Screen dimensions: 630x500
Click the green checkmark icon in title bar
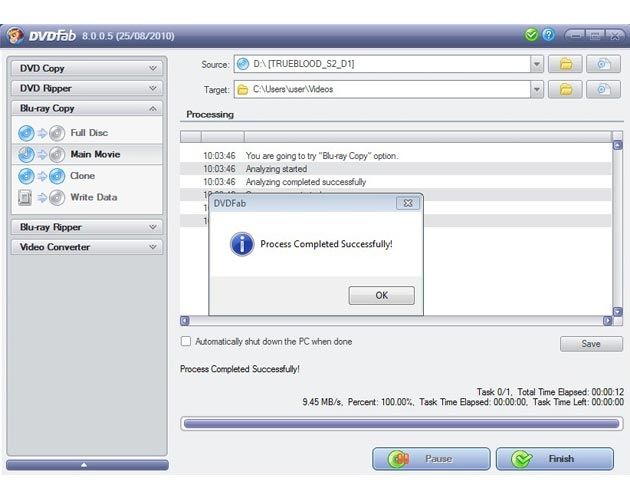click(x=531, y=35)
